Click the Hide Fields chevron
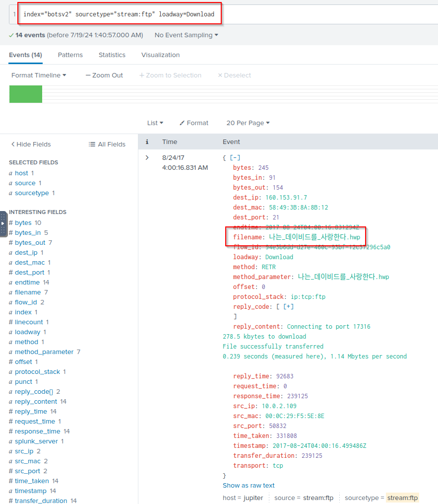The height and width of the screenshot is (504, 438). (13, 144)
